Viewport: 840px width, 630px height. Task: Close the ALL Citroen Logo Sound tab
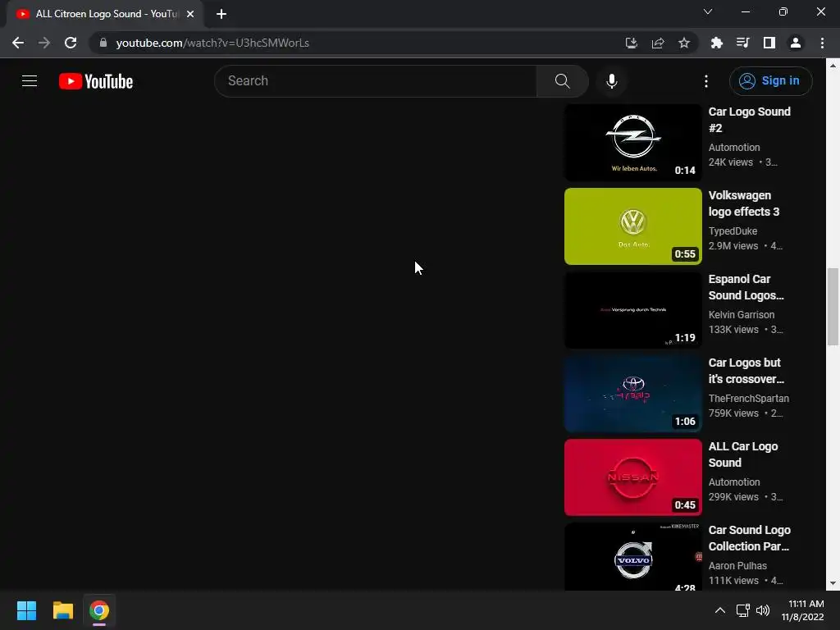[190, 14]
